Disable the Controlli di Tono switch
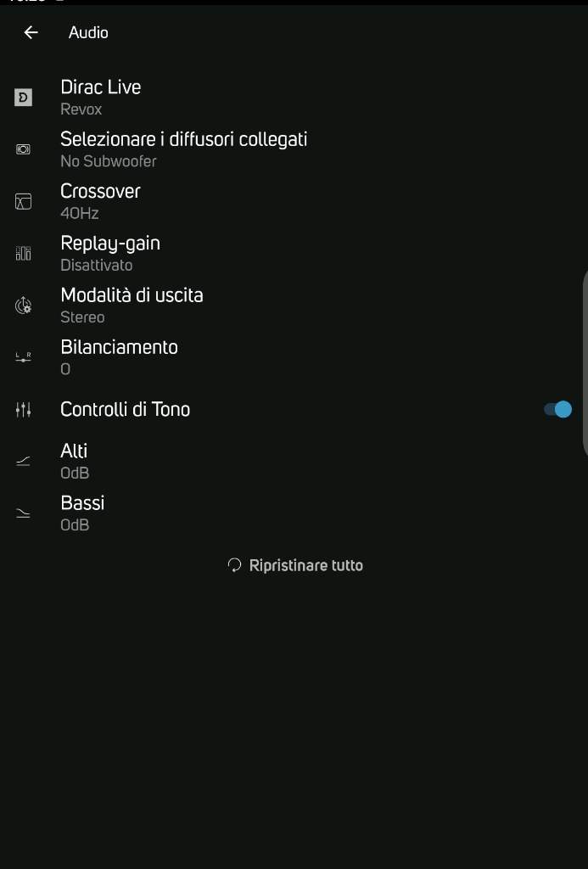 557,410
